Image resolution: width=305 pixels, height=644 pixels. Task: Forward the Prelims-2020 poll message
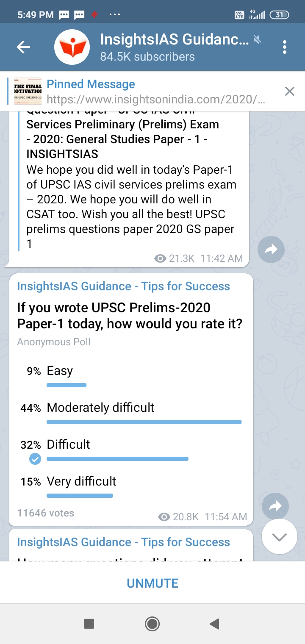point(275,505)
